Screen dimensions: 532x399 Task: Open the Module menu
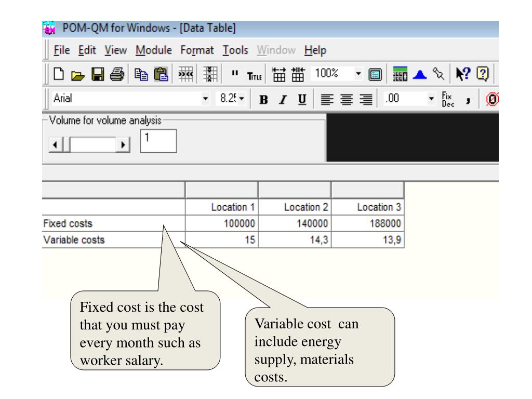point(154,50)
